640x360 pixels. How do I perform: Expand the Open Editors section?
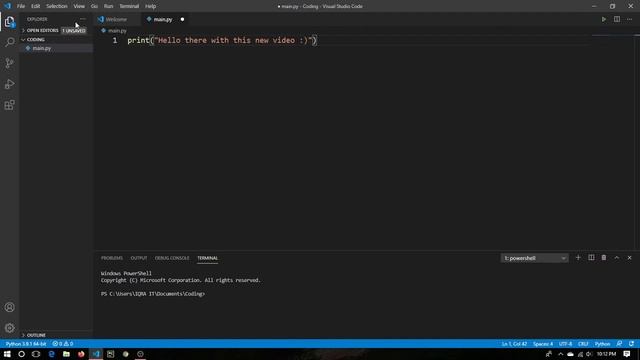click(x=41, y=31)
